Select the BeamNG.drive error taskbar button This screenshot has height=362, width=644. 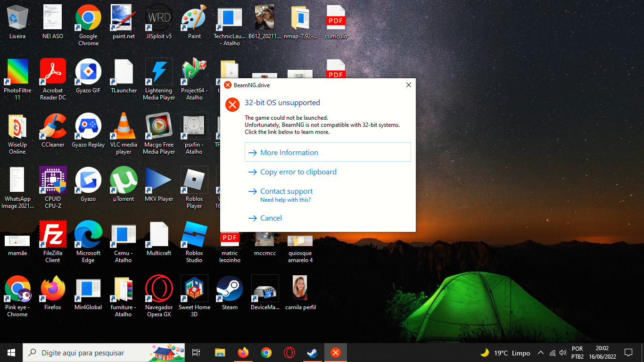(x=336, y=353)
